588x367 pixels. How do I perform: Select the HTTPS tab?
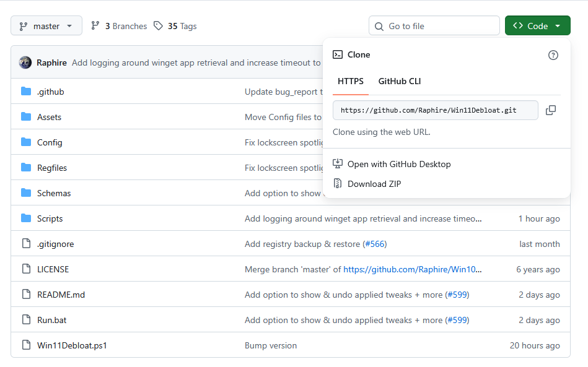pos(351,81)
